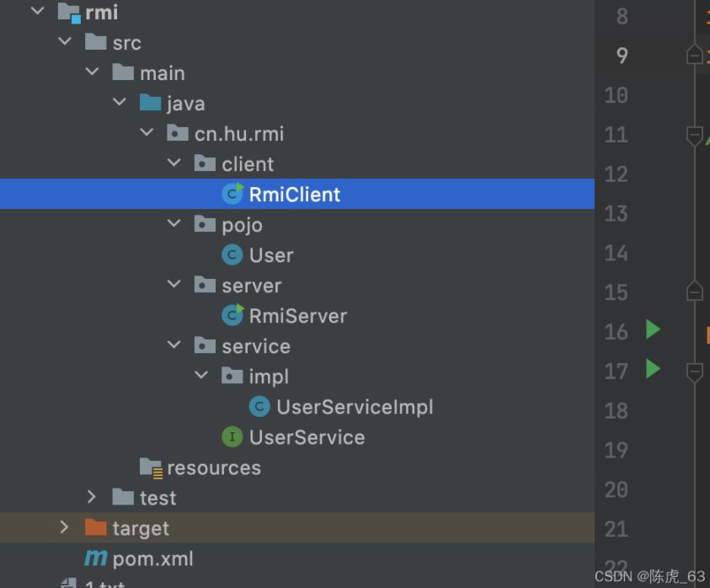
Task: Expand the target folder node
Action: [64, 527]
